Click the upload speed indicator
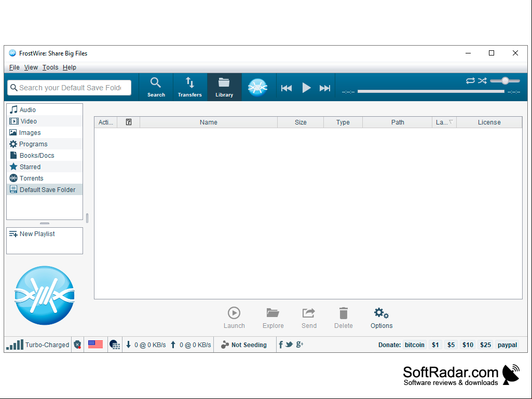 [190, 345]
